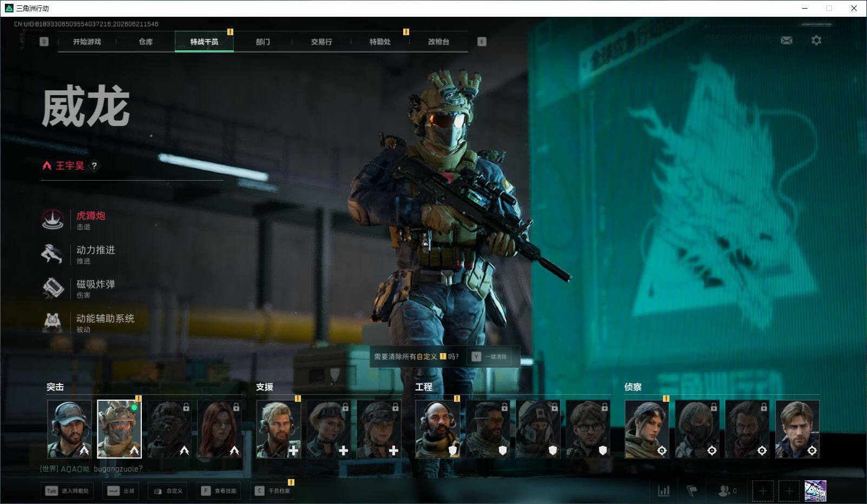The image size is (867, 504).
Task: Click the 出战 deploy button
Action: tap(122, 490)
